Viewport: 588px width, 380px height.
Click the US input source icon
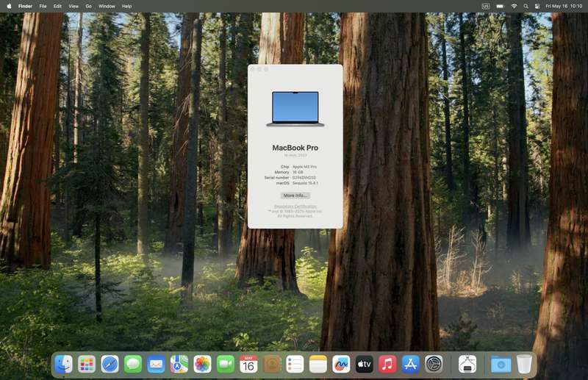(486, 6)
